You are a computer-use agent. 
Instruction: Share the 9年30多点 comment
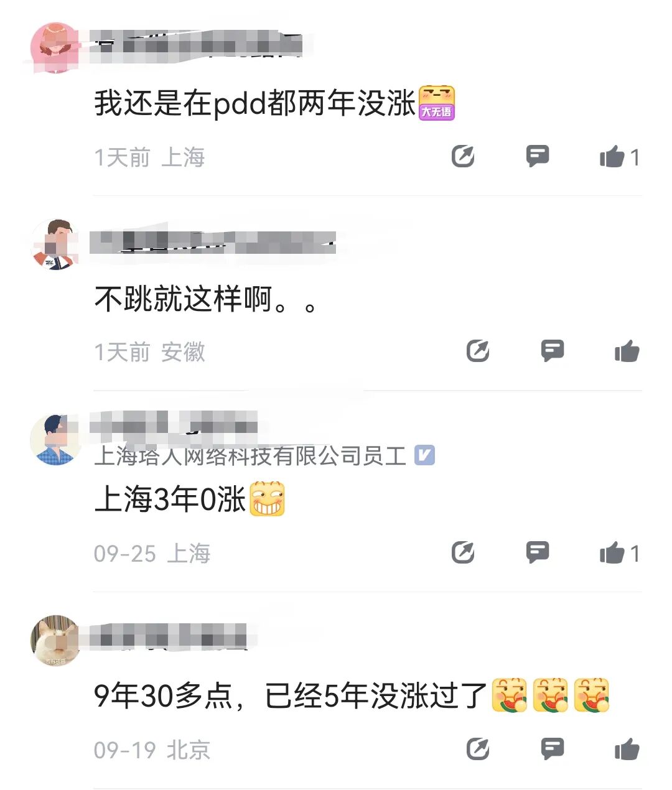point(478,749)
